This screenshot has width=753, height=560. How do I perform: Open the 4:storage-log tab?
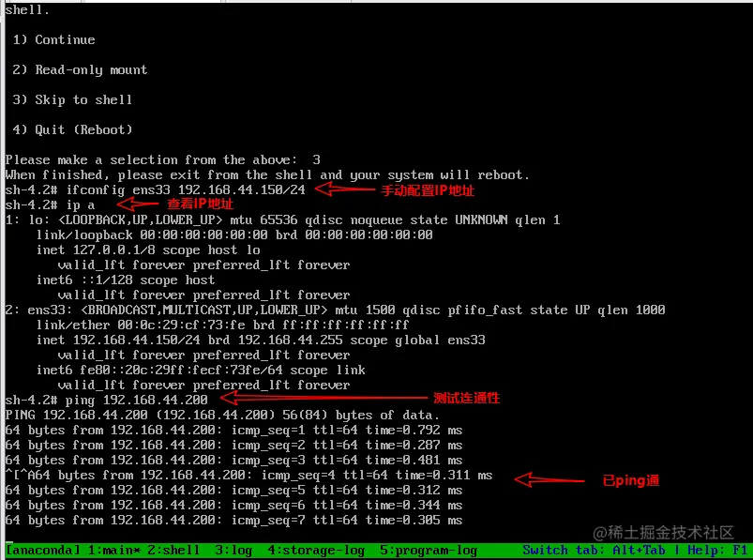point(316,551)
